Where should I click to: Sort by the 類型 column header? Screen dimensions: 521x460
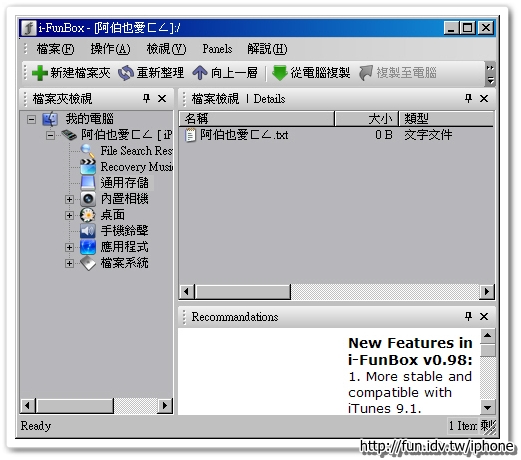pos(446,119)
